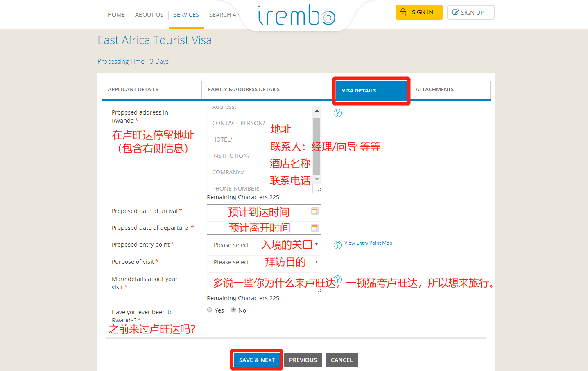Click Save & Next button

(x=257, y=360)
